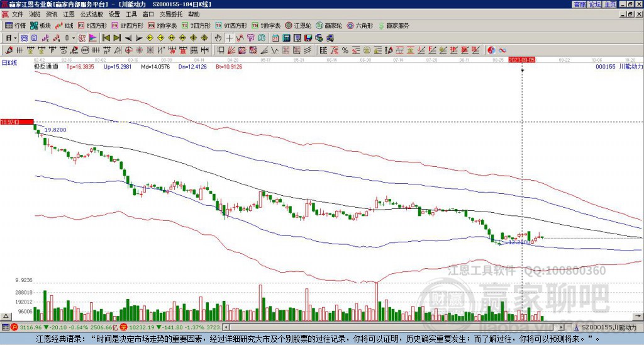Open the 9T四方形 tool

coord(231,25)
